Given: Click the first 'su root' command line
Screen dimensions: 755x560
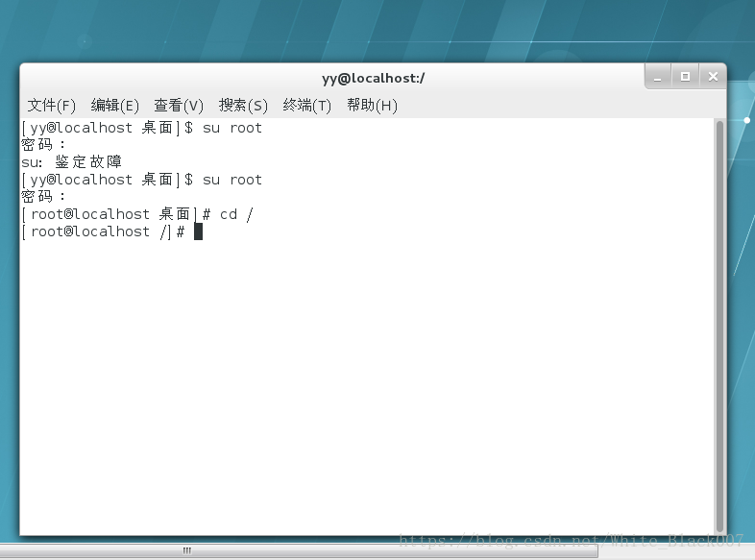Looking at the screenshot, I should pos(141,128).
